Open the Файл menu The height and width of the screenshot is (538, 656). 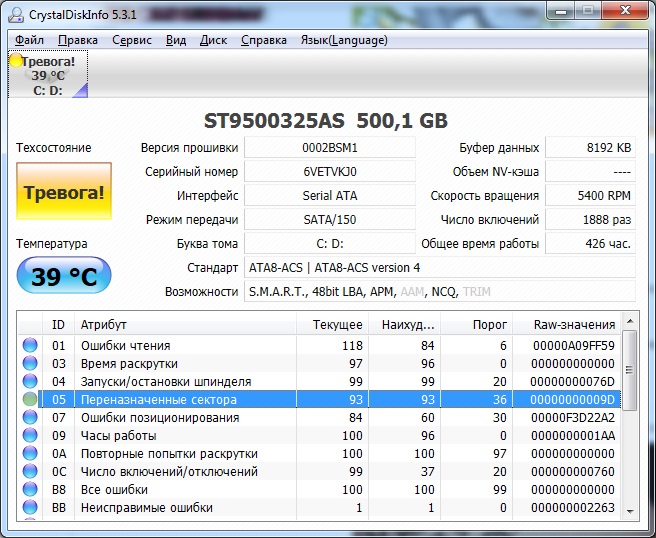click(29, 40)
